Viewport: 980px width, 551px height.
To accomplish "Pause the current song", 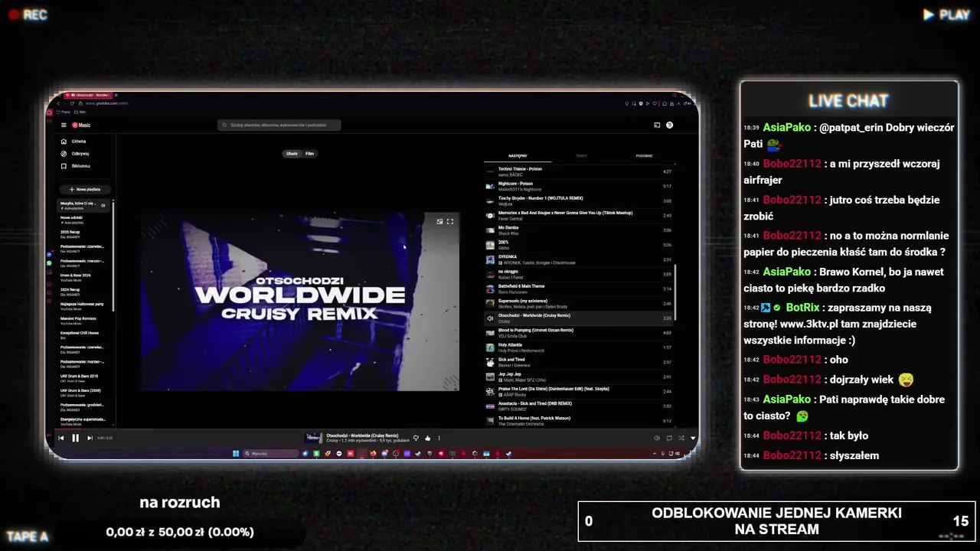I will pos(75,438).
